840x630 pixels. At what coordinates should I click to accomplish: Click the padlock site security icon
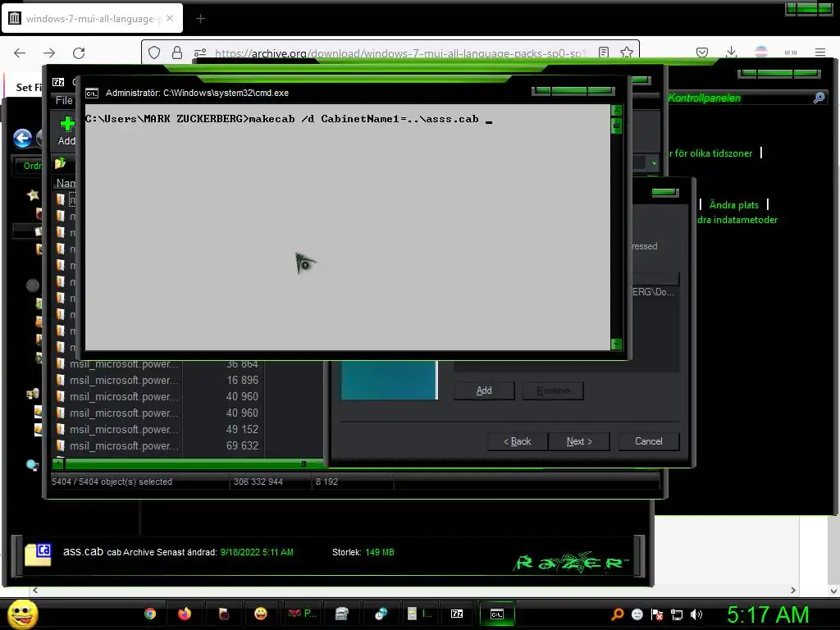point(177,52)
